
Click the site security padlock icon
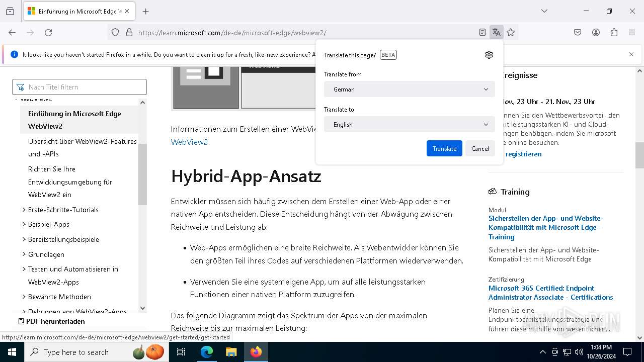click(x=129, y=33)
